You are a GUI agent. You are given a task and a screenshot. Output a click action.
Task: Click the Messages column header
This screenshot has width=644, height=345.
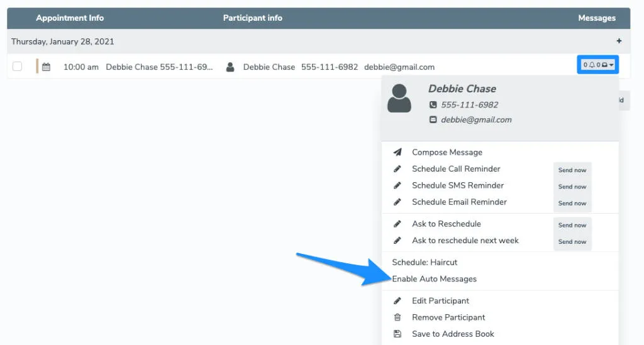(x=597, y=18)
